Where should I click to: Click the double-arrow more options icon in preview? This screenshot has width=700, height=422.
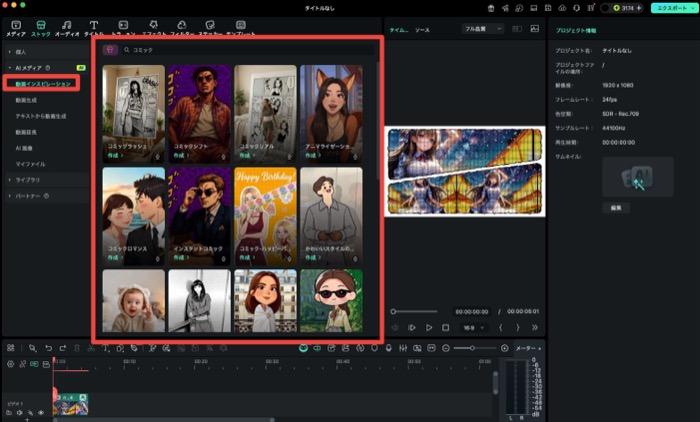534,327
